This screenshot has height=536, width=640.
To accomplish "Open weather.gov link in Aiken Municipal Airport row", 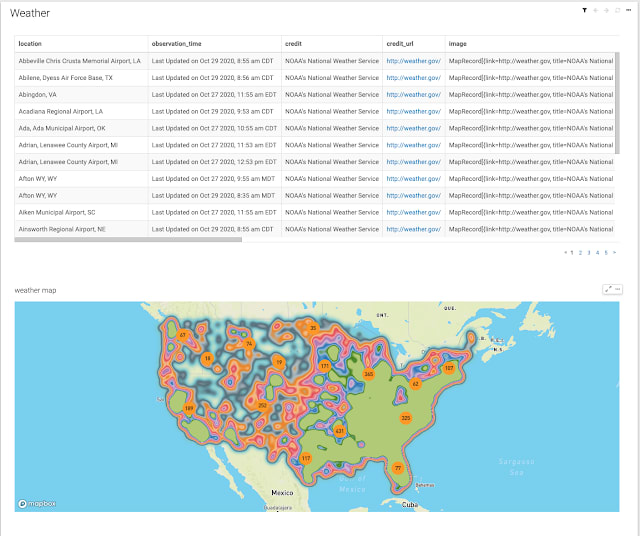I will tap(413, 212).
